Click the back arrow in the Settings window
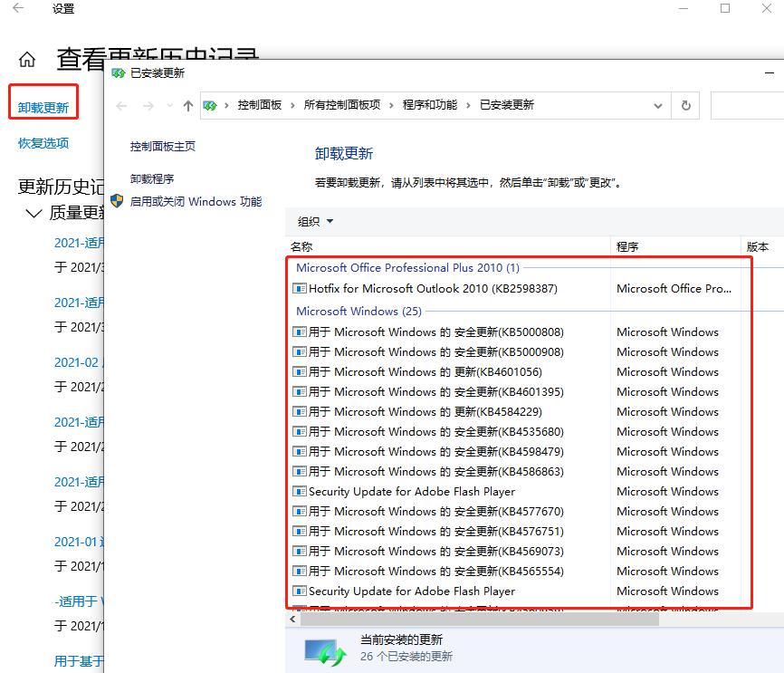784x673 pixels. coord(18,9)
